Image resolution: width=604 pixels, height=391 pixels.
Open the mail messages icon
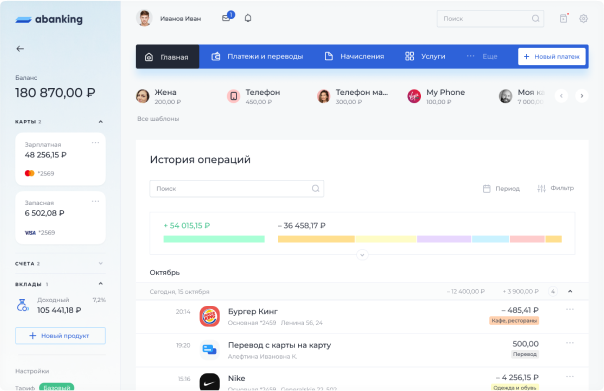(x=226, y=18)
